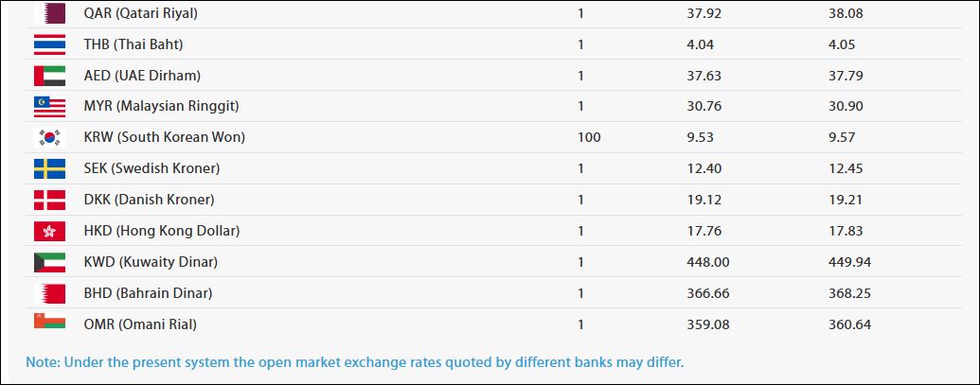
Task: Click the Sweden flag icon
Action: (x=49, y=168)
